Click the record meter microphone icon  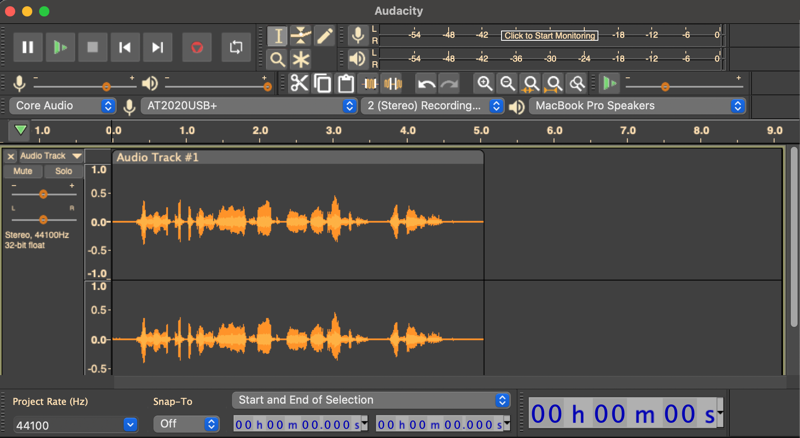[x=358, y=35]
